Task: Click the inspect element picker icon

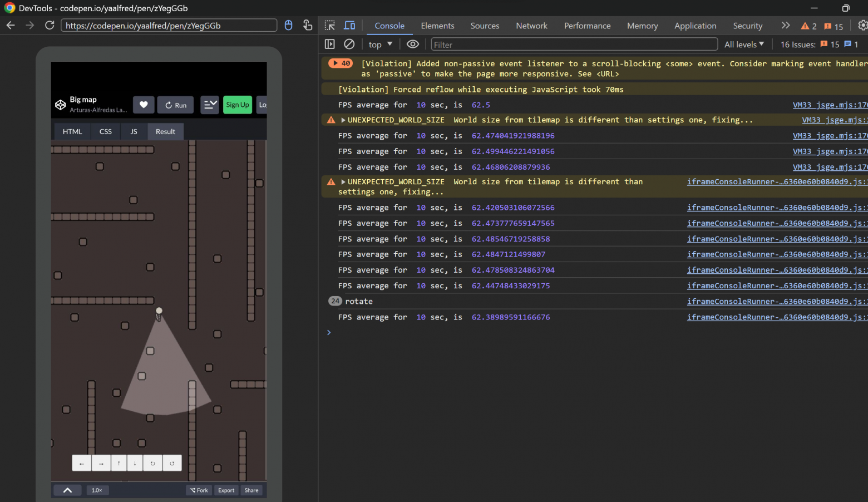Action: 330,26
